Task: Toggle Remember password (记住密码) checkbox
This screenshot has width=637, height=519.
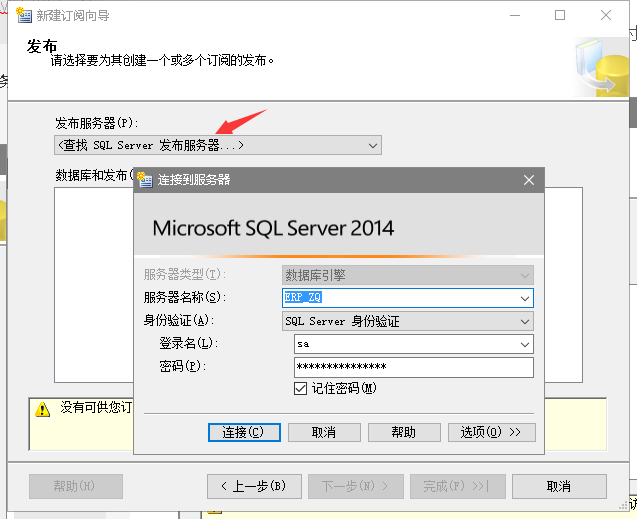Action: [x=300, y=389]
